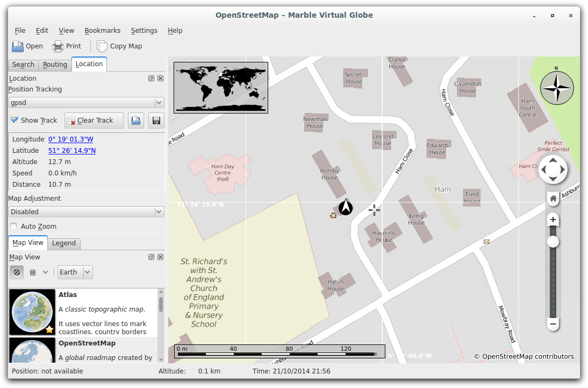Select the Location tab
This screenshot has height=388, width=588.
click(x=89, y=64)
